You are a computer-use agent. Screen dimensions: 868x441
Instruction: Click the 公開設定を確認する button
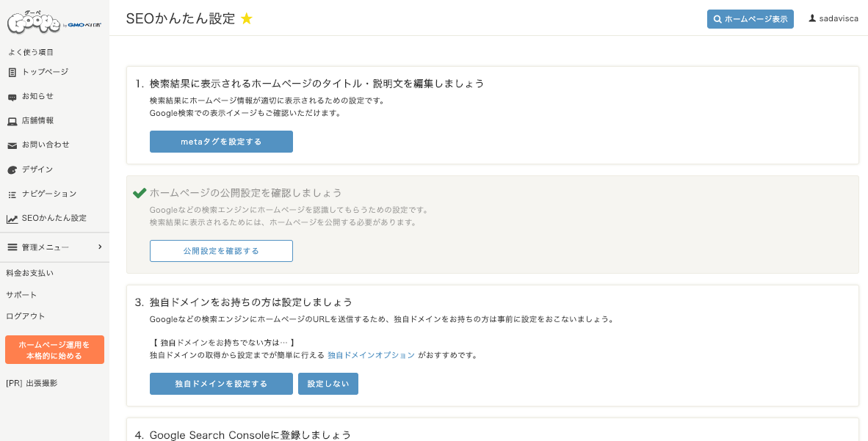(221, 251)
